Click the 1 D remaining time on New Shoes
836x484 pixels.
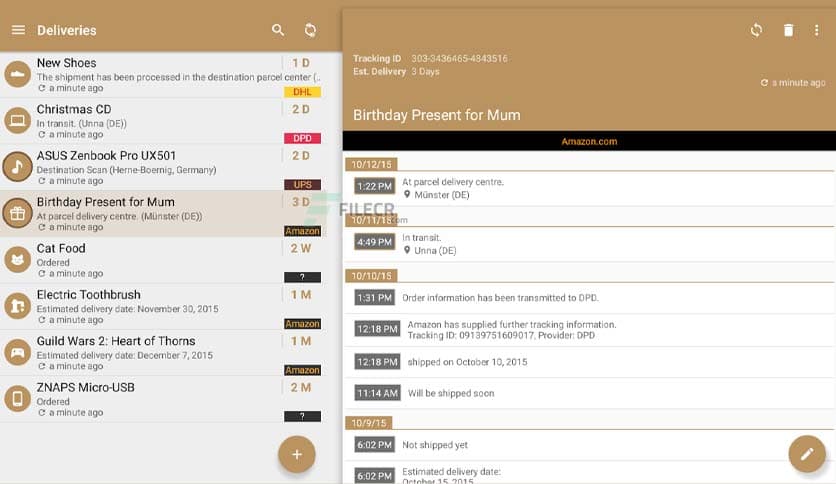(301, 63)
